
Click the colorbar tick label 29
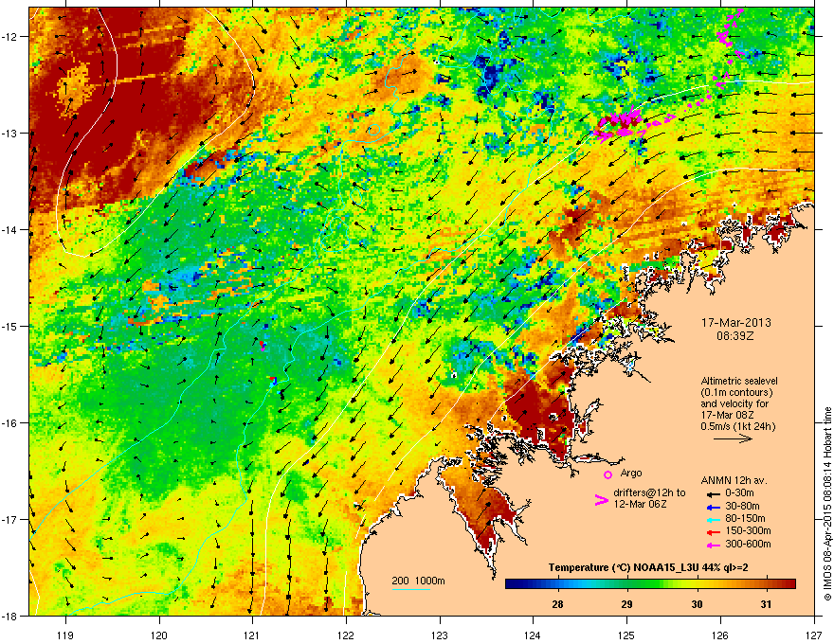[x=627, y=604]
